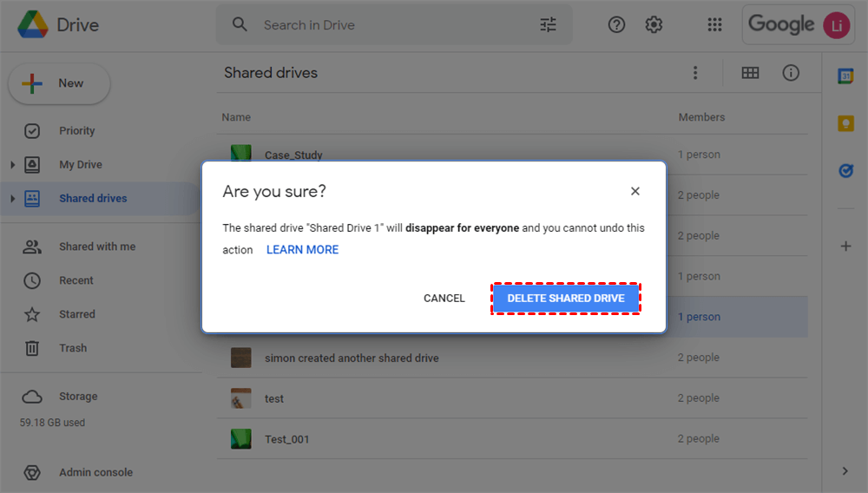Open Shared with me

click(97, 246)
